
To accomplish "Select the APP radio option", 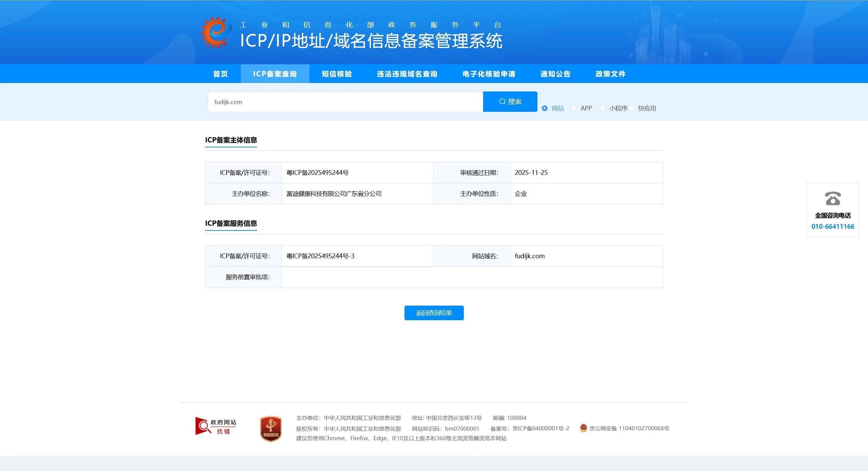I will [574, 108].
